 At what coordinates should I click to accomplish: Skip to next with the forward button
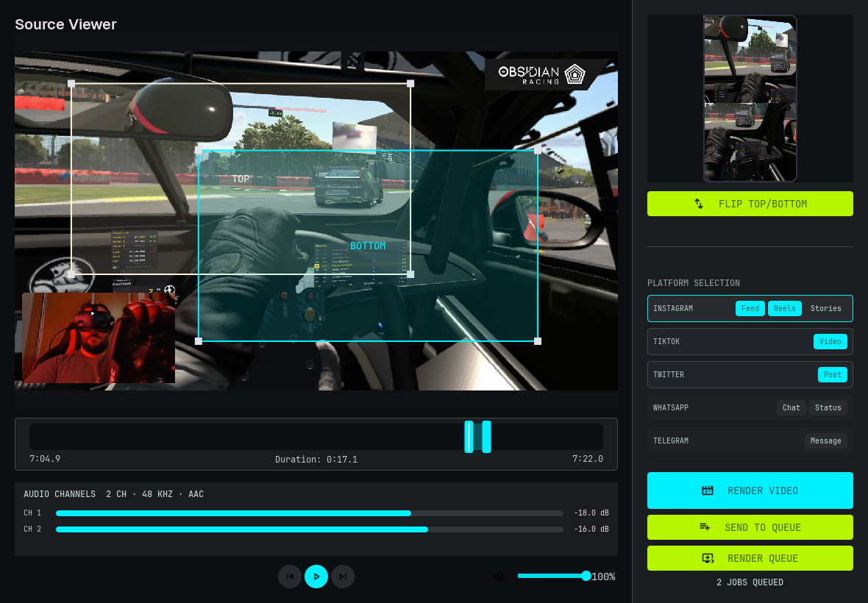pos(343,577)
